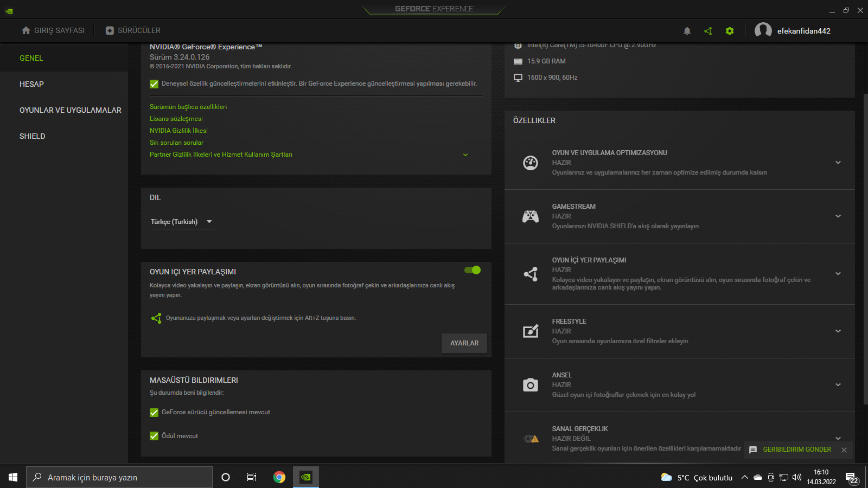Expand the SANAL GERÇEKLIK feature chevron
This screenshot has width=868, height=488.
pos(838,439)
